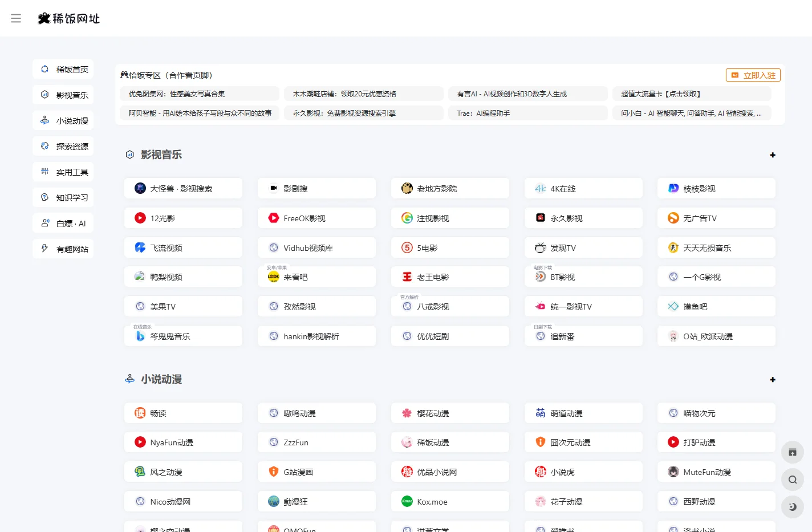The image size is (812, 532).
Task: Click the 飞流视频 icon
Action: (140, 247)
